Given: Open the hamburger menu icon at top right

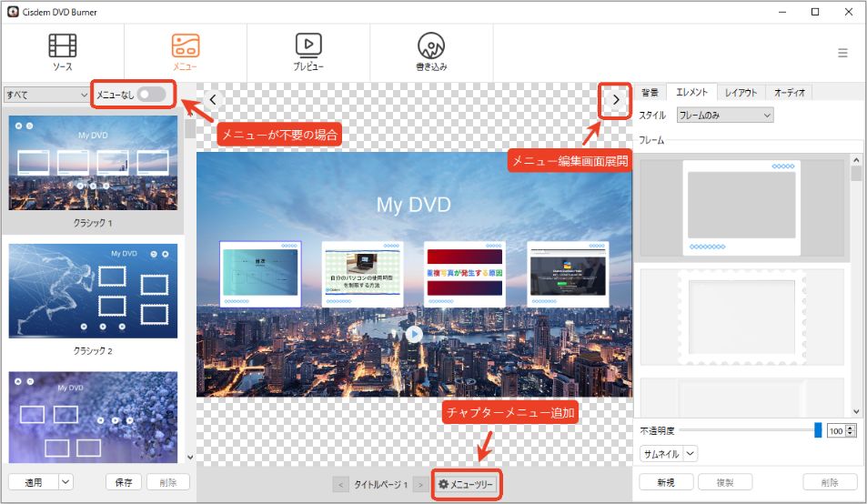Looking at the screenshot, I should click(842, 53).
